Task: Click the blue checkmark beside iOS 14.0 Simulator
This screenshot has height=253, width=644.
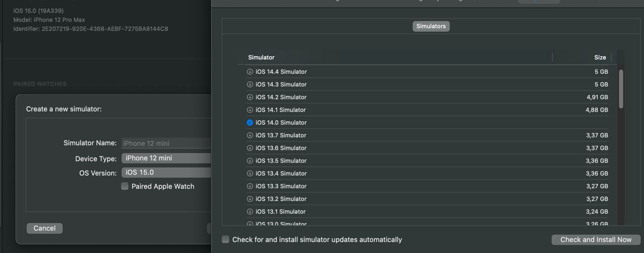Action: point(250,122)
